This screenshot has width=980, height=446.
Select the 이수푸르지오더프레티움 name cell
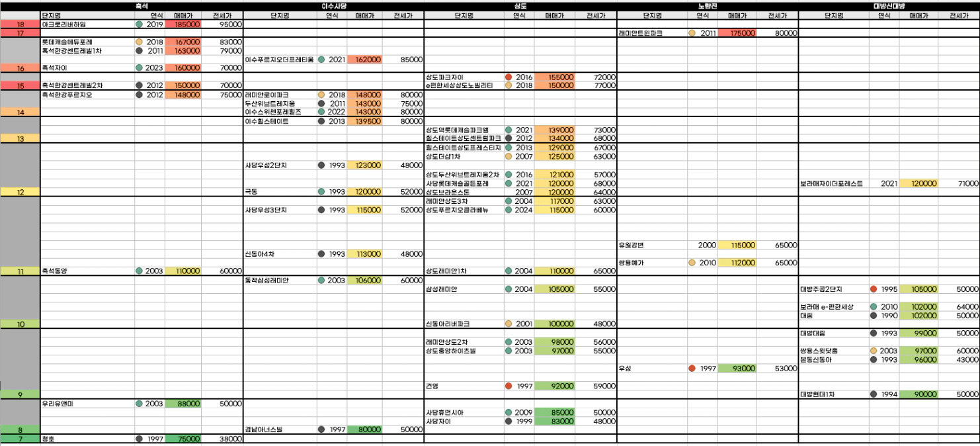(280, 59)
